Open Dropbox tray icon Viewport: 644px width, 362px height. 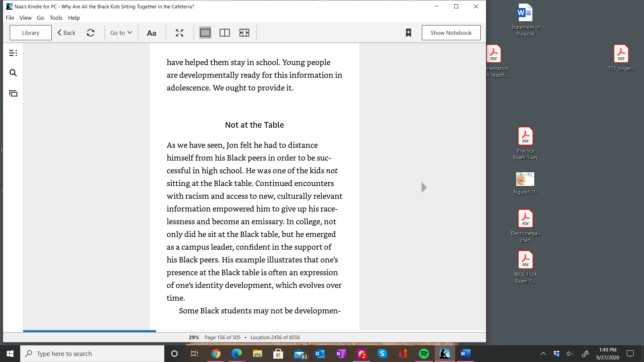pyautogui.click(x=557, y=354)
